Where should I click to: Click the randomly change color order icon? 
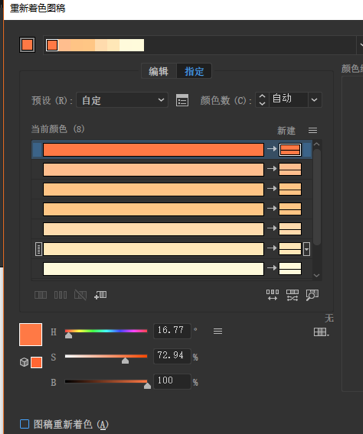coord(272,295)
